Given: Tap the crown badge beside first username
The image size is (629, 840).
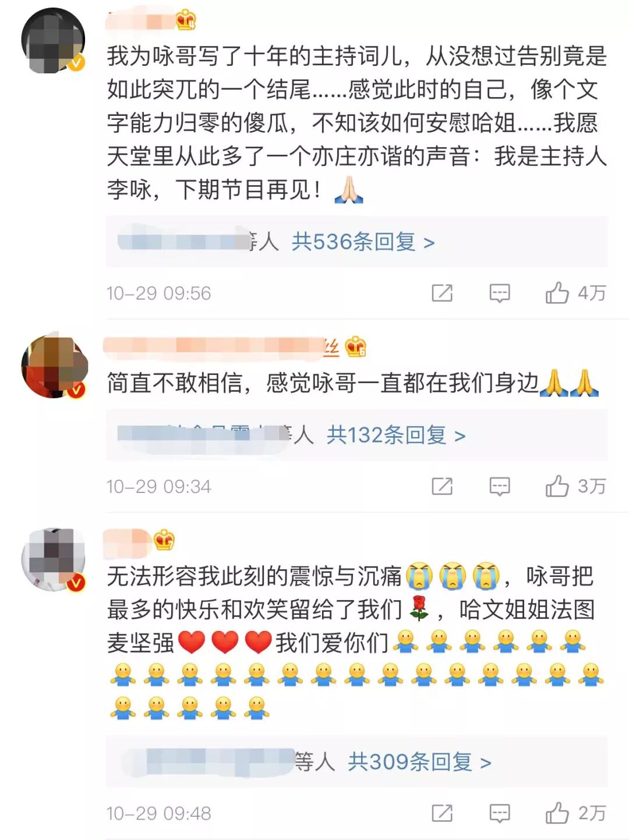Looking at the screenshot, I should (x=186, y=20).
